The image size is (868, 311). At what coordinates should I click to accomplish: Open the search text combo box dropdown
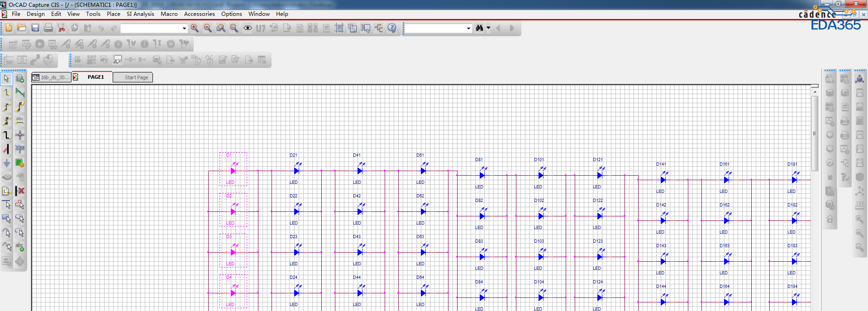(468, 28)
